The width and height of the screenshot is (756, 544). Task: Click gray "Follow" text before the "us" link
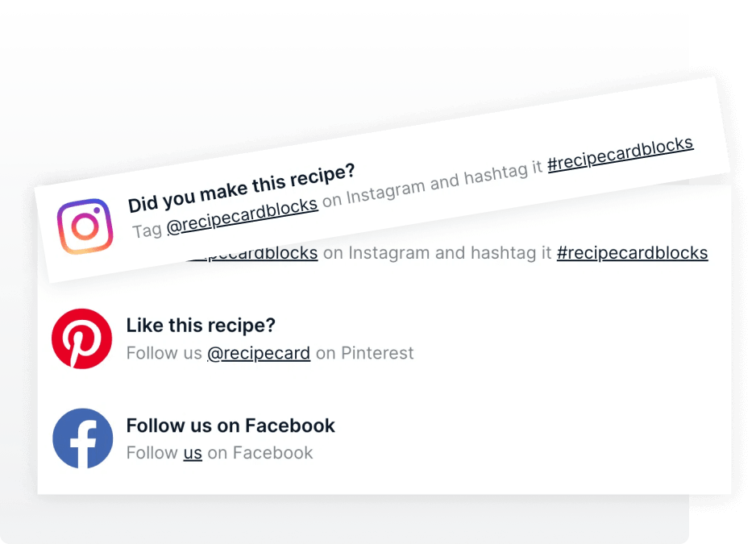152,453
